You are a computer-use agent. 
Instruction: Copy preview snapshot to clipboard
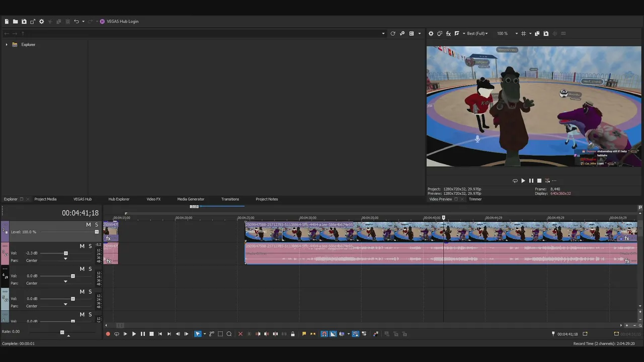[537, 34]
